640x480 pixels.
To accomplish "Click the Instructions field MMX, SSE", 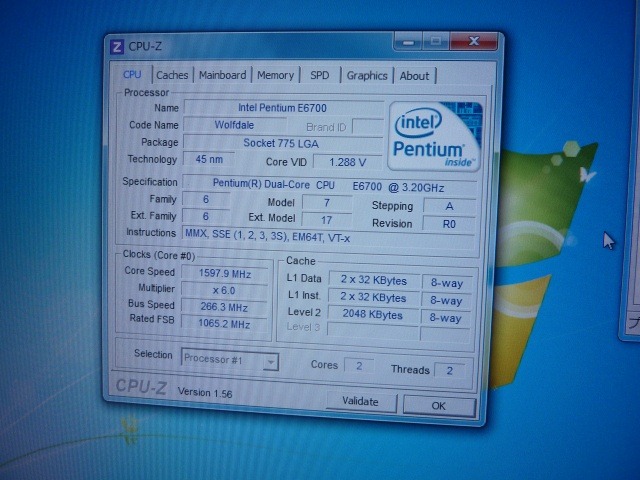I will tap(328, 238).
